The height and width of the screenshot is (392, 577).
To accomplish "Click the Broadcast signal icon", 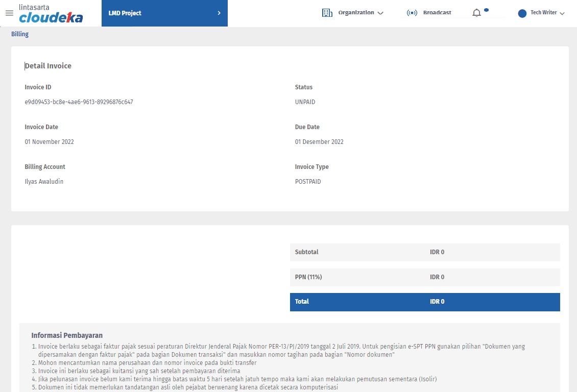I will tap(412, 13).
